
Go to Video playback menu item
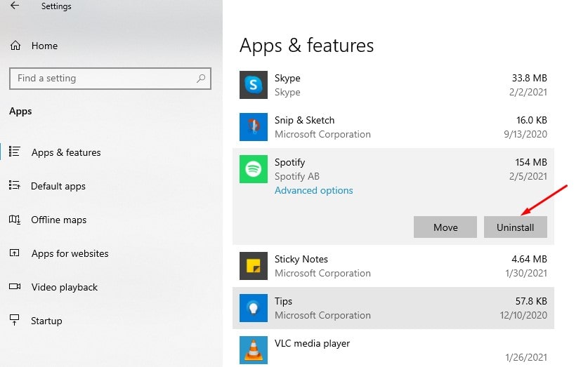coord(64,287)
